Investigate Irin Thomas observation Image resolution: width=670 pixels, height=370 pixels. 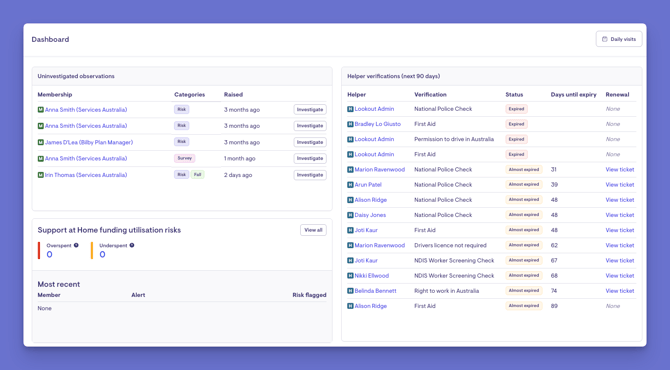310,175
